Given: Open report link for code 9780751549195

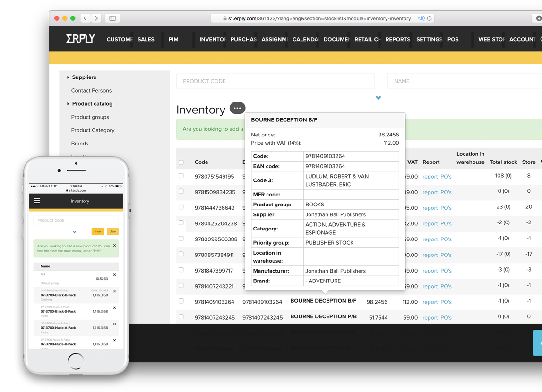Looking at the screenshot, I should pos(430,177).
